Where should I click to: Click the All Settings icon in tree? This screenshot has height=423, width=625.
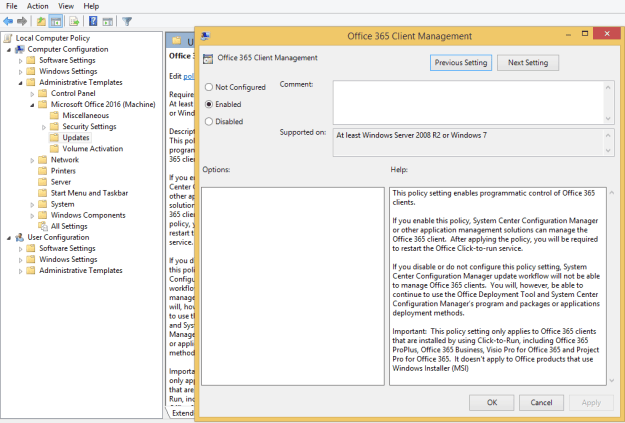coord(43,226)
